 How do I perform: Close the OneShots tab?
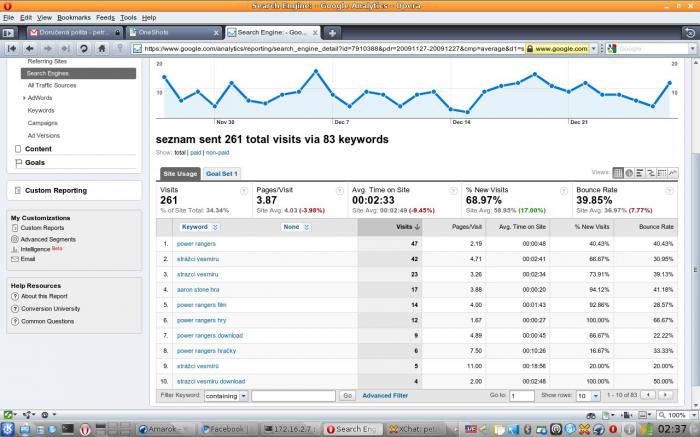pyautogui.click(x=216, y=33)
